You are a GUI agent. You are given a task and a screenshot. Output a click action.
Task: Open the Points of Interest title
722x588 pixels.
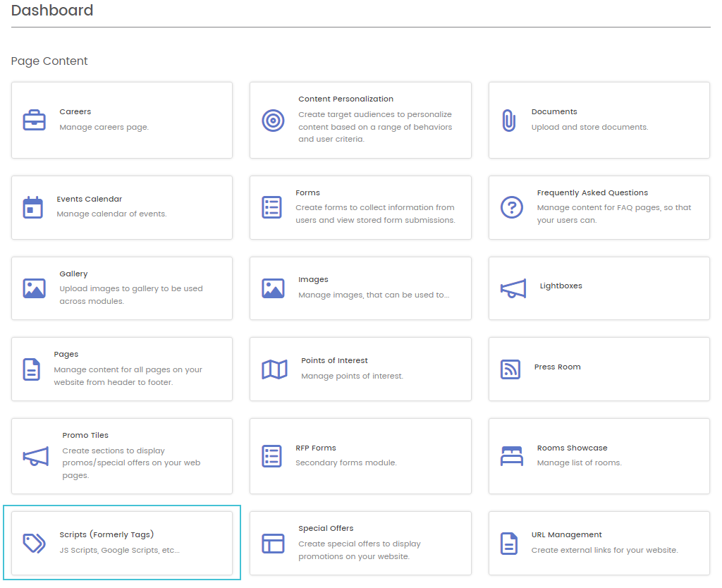[334, 360]
